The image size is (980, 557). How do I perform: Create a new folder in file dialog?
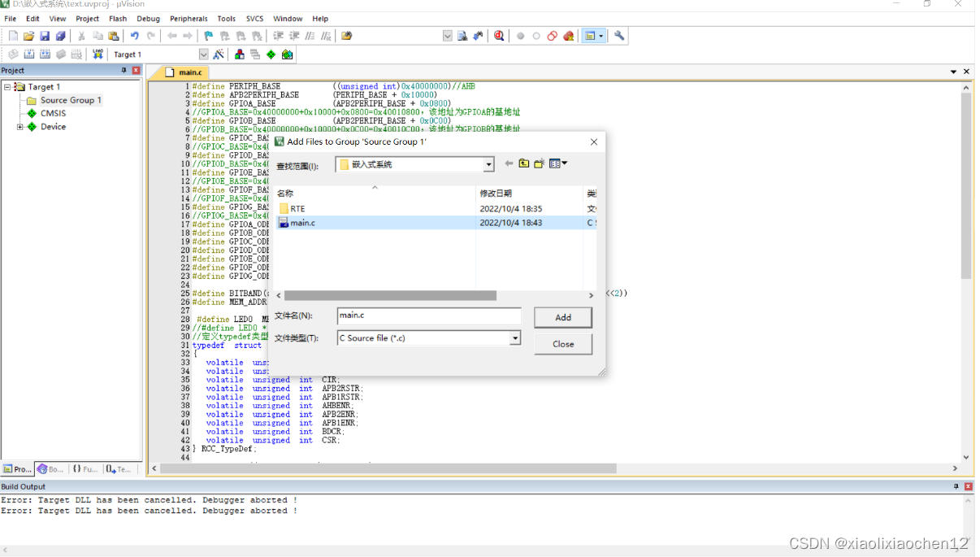click(539, 163)
